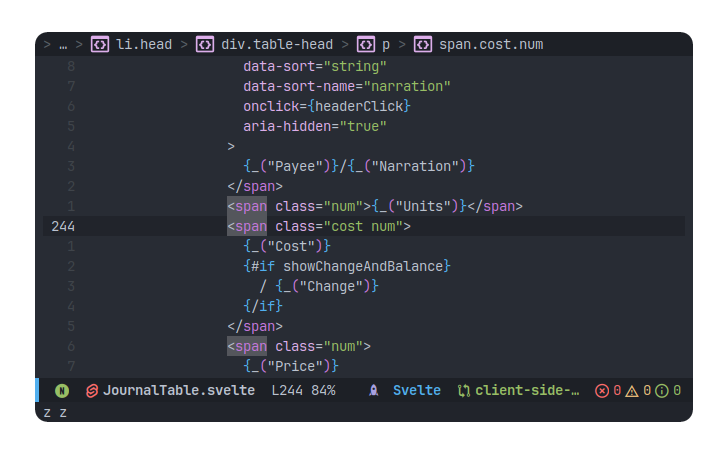Image resolution: width=728 pixels, height=460 pixels.
Task: Click the yellow warning diagnostics icon
Action: 631,391
